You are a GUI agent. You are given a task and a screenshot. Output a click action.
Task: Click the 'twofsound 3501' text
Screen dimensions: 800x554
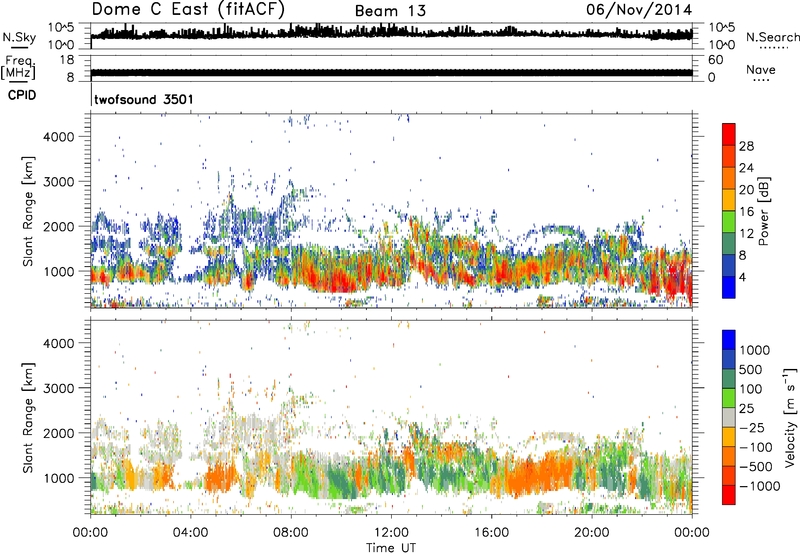[x=144, y=99]
